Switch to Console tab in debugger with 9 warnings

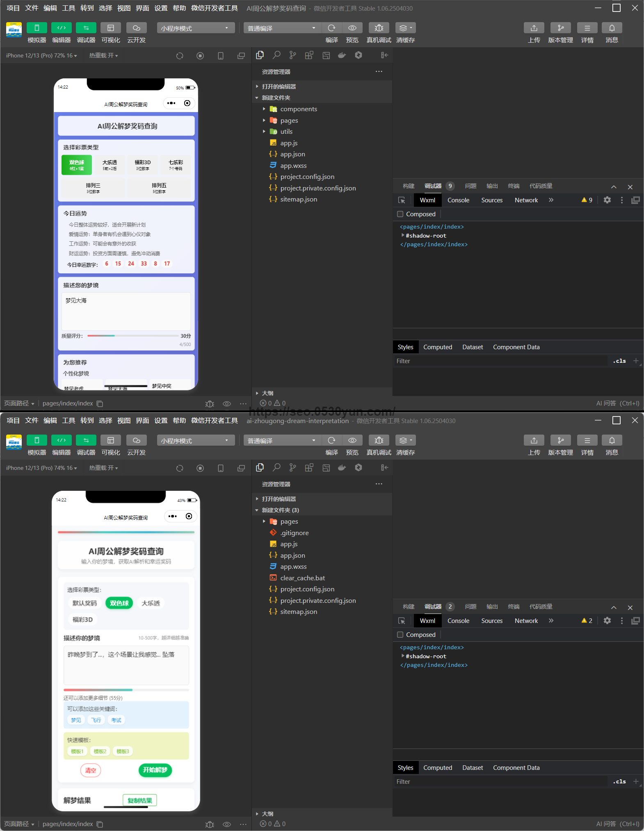(x=458, y=200)
